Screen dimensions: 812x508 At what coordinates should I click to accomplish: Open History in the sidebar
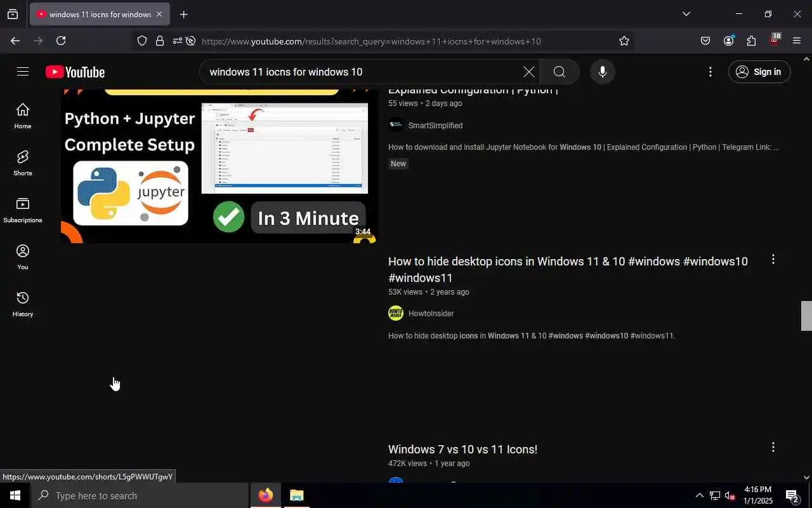[23, 304]
